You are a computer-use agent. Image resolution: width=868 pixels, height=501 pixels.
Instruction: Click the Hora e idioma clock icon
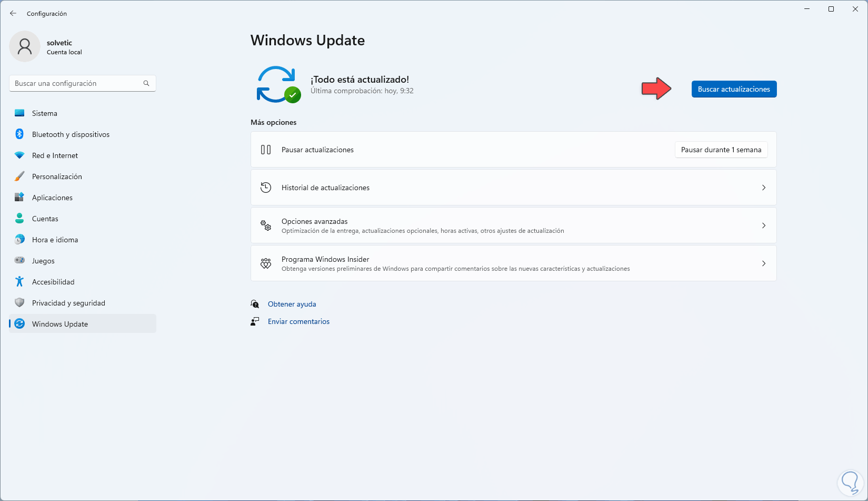[19, 240]
